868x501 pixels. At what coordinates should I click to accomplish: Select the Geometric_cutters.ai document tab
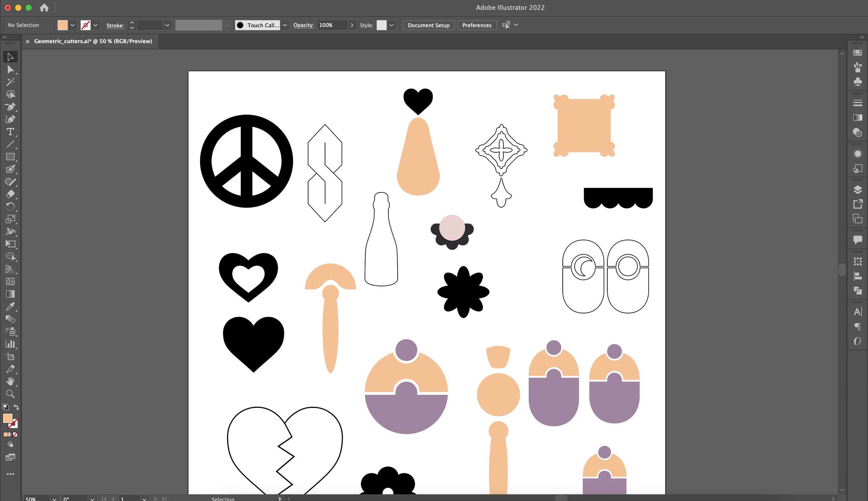[x=93, y=41]
